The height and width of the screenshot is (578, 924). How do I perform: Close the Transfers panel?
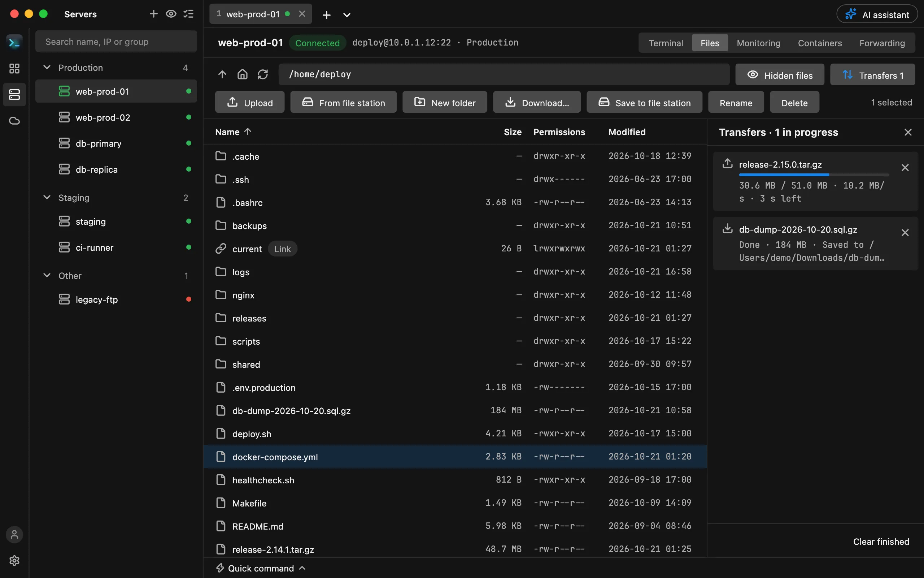pyautogui.click(x=908, y=132)
